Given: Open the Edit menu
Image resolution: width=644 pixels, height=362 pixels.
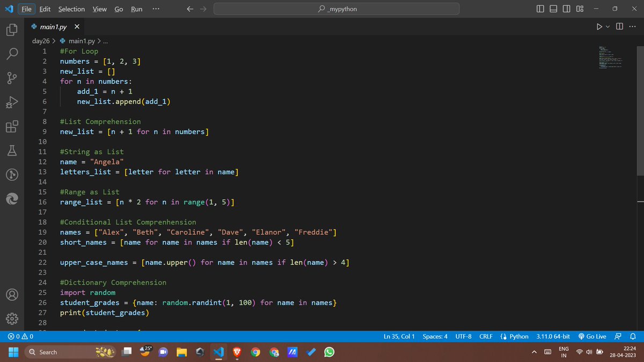Looking at the screenshot, I should pyautogui.click(x=45, y=9).
